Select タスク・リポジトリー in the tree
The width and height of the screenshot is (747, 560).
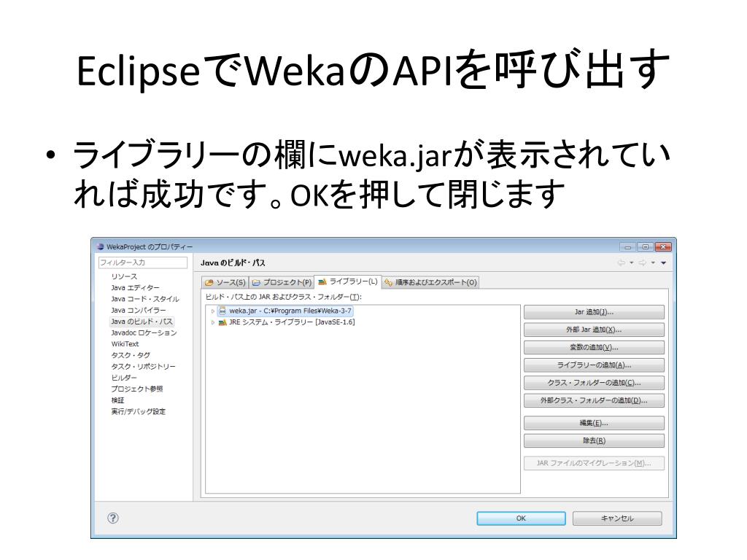(x=144, y=367)
